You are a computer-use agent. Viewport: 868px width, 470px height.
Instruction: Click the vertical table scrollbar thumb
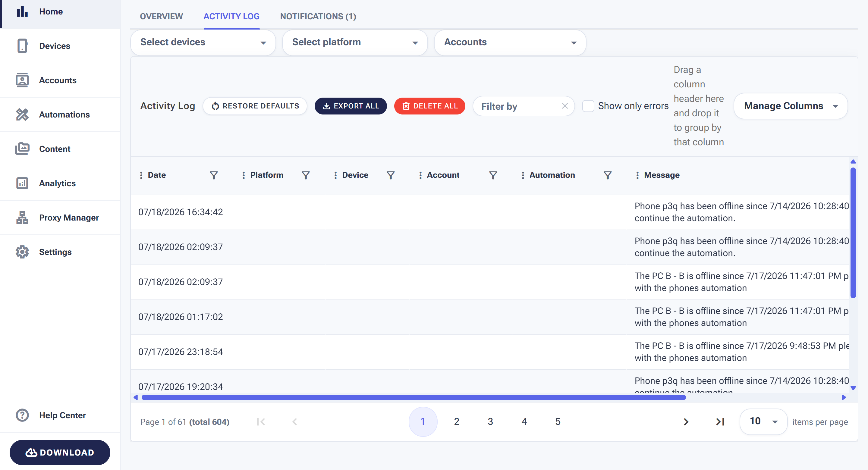pyautogui.click(x=853, y=233)
